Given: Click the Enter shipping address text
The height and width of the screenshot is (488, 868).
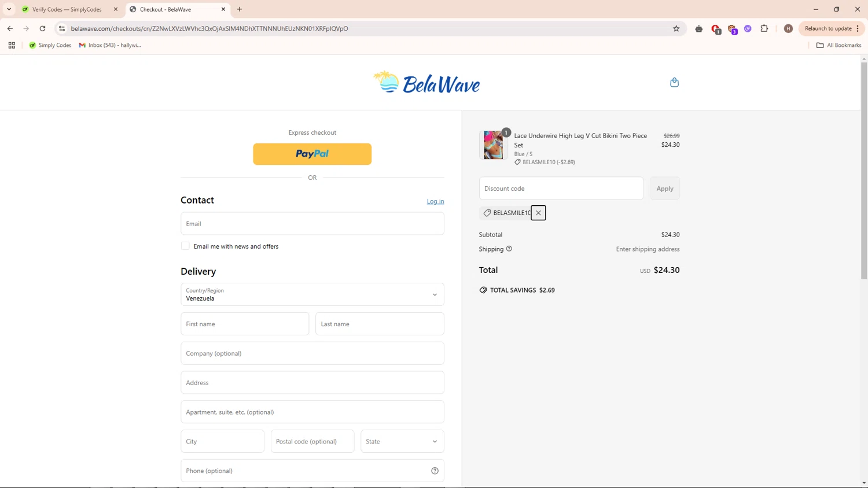Looking at the screenshot, I should click(x=648, y=249).
